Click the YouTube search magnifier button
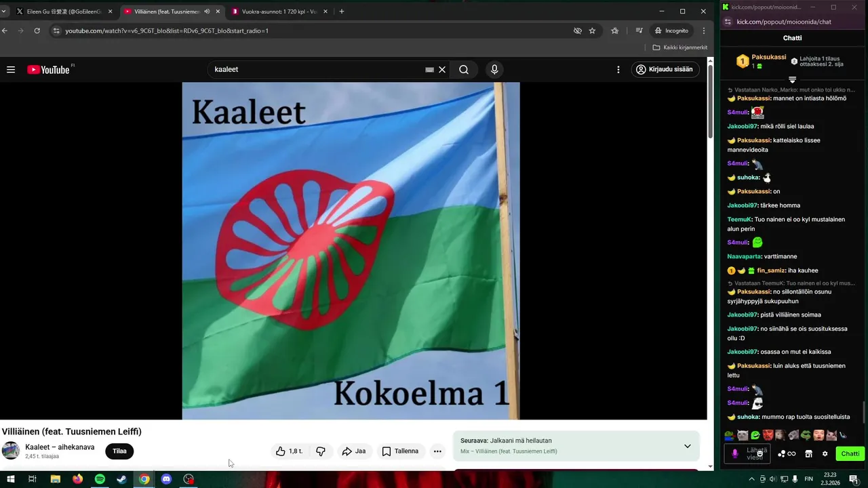The width and height of the screenshot is (868, 488). [464, 69]
